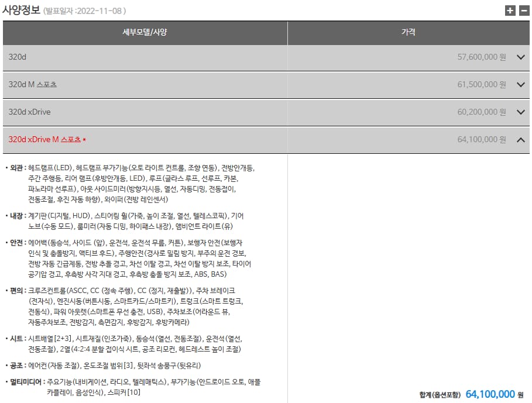Expand the 320d M 스포츠 chevron
Image resolution: width=532 pixels, height=403 pixels.
coord(520,84)
